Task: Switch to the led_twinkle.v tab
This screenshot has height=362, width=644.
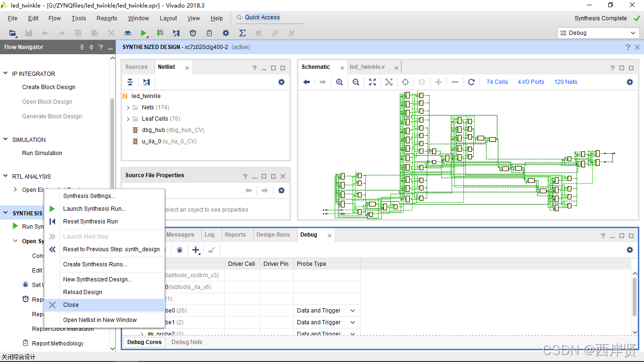Action: tap(367, 67)
